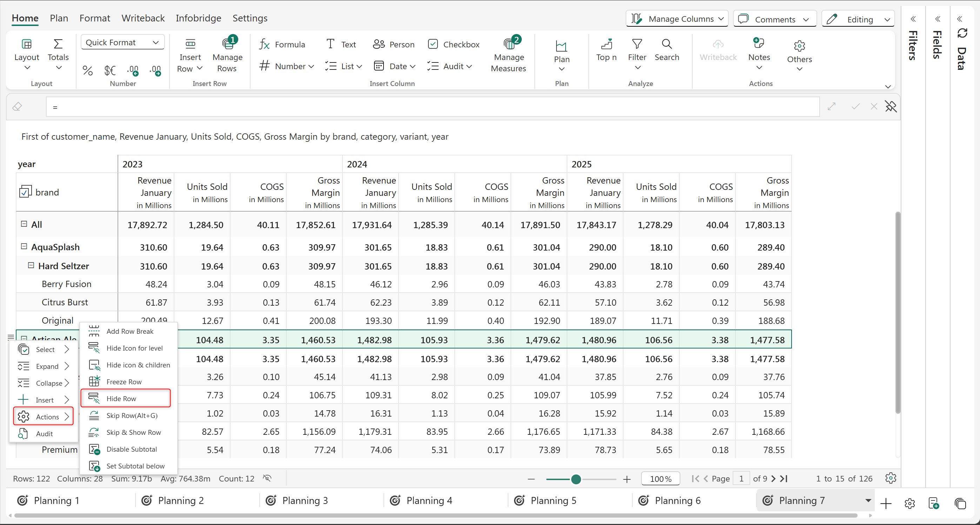Choose Hide Row from context menu

pyautogui.click(x=121, y=398)
